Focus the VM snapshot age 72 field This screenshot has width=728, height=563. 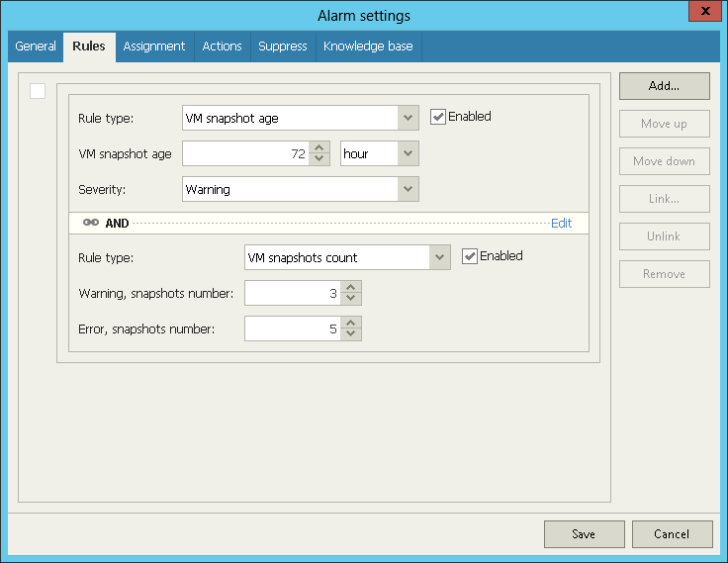[x=246, y=153]
